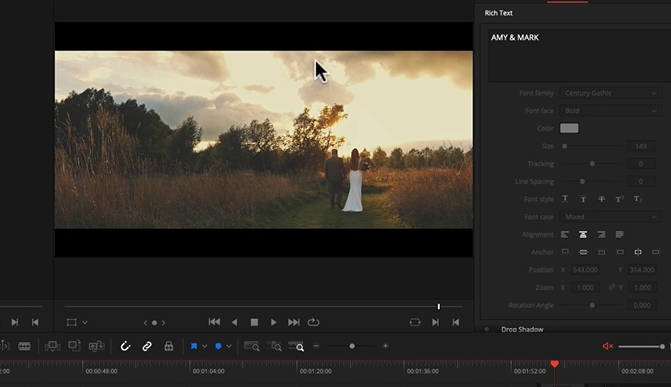Viewport: 671px width, 387px height.
Task: Set text alignment to justified
Action: (619, 234)
